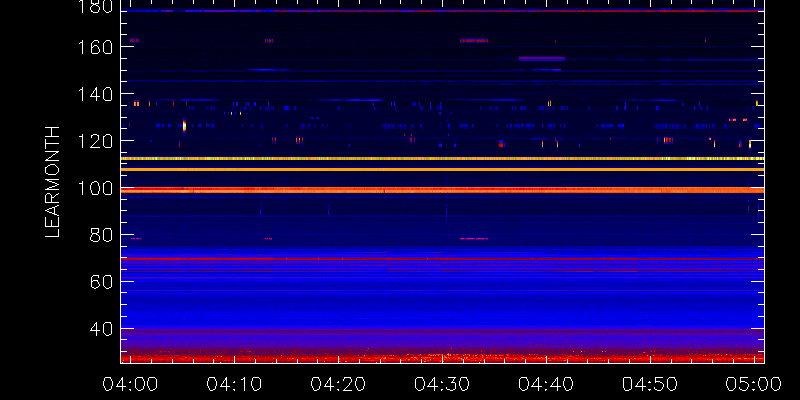Click the red-blue bar near 04:40 at 155
The image size is (800, 400).
point(542,59)
